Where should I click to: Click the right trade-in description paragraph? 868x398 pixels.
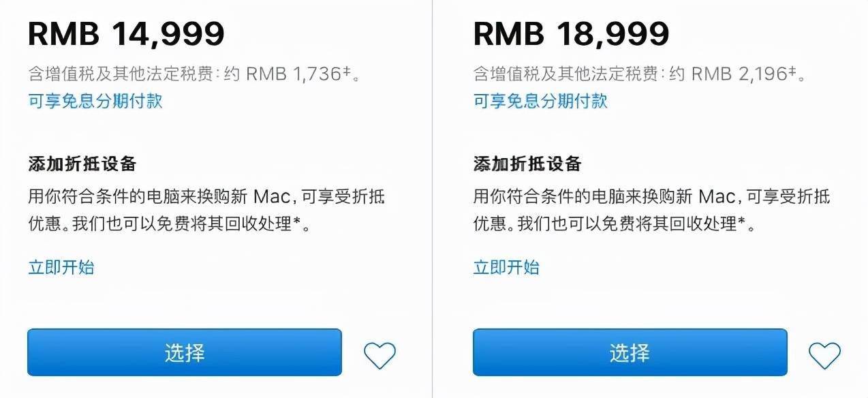coord(652,211)
